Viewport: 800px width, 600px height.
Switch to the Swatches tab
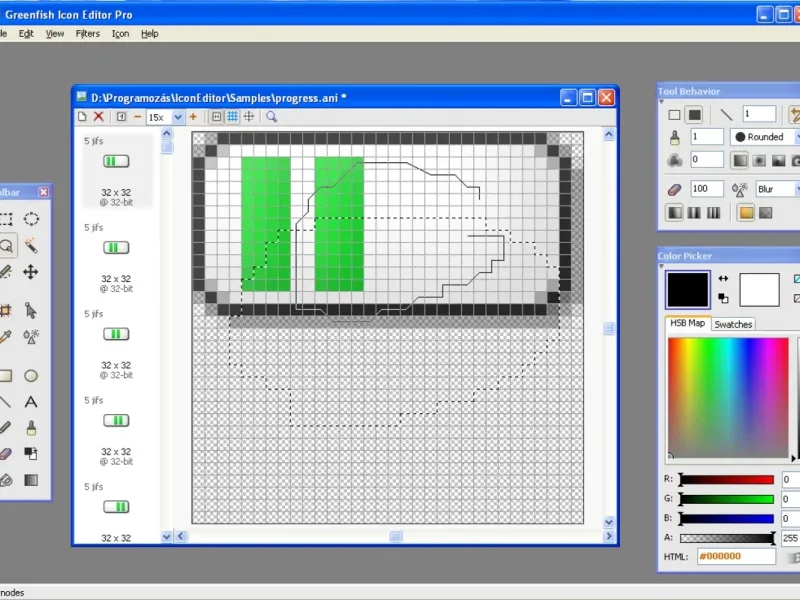point(733,324)
